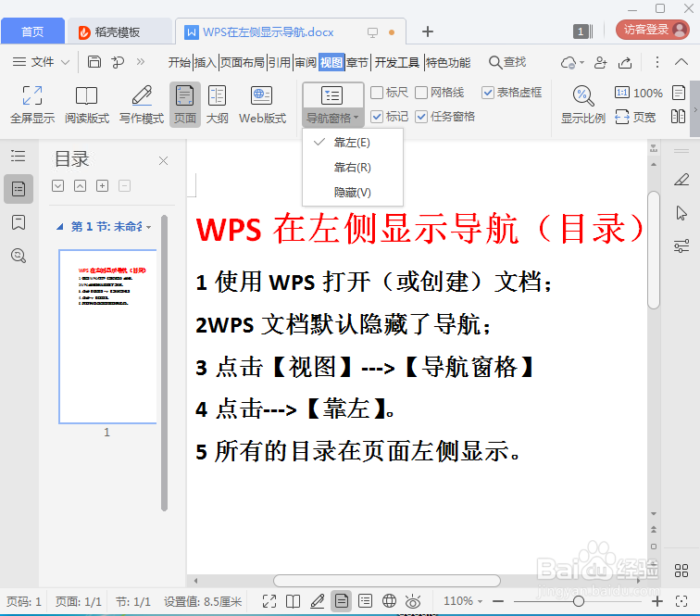Open the find and replace sidebar icon

[19, 256]
